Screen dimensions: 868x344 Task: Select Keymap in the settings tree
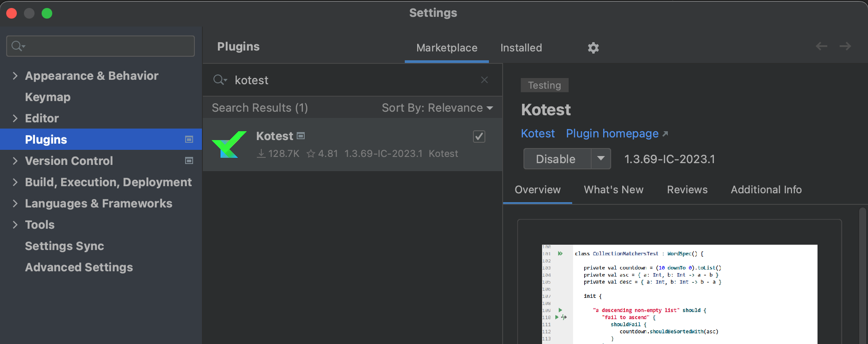[x=48, y=97]
